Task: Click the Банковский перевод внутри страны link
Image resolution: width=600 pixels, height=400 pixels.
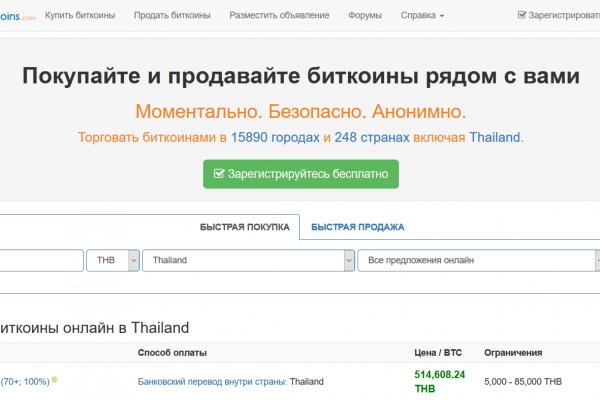Action: tap(212, 381)
